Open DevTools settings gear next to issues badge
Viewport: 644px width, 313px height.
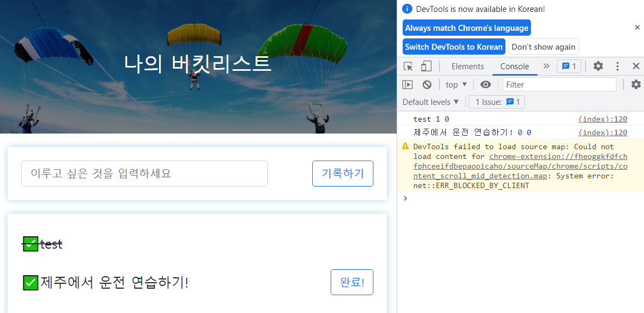[599, 66]
